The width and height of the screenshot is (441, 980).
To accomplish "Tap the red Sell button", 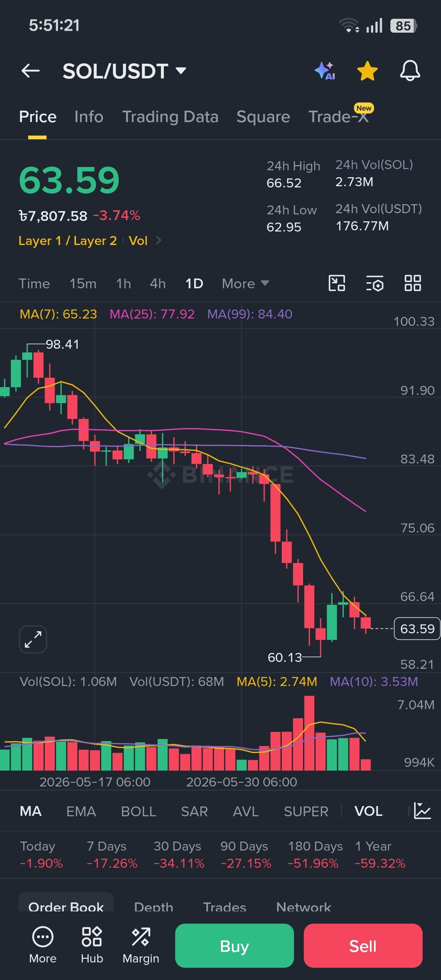I will [x=363, y=946].
